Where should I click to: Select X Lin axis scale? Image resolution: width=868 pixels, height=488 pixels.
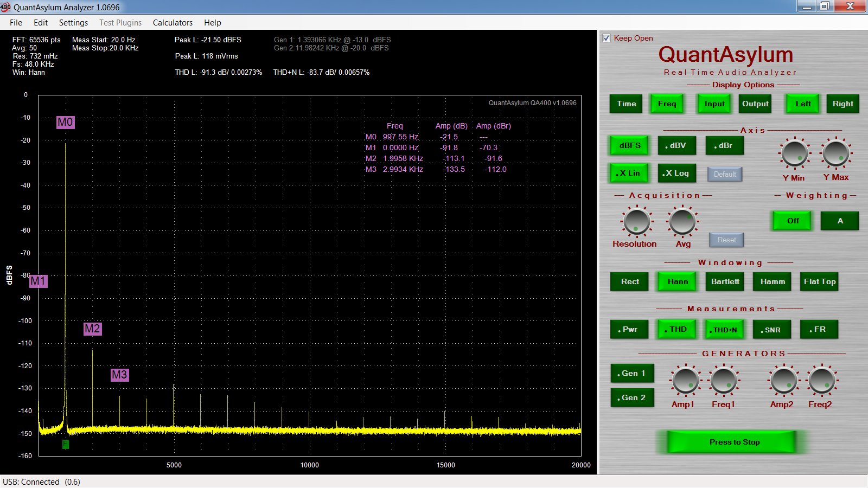coord(629,173)
